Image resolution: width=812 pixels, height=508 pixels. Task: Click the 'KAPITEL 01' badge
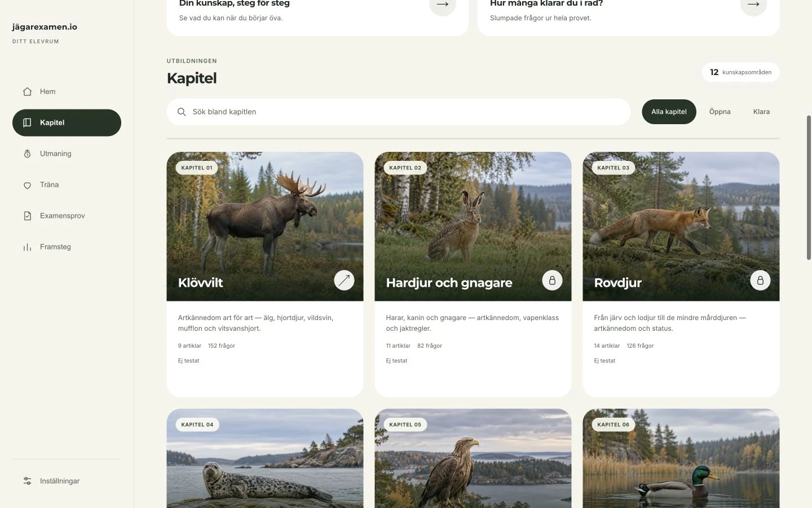[x=197, y=168]
